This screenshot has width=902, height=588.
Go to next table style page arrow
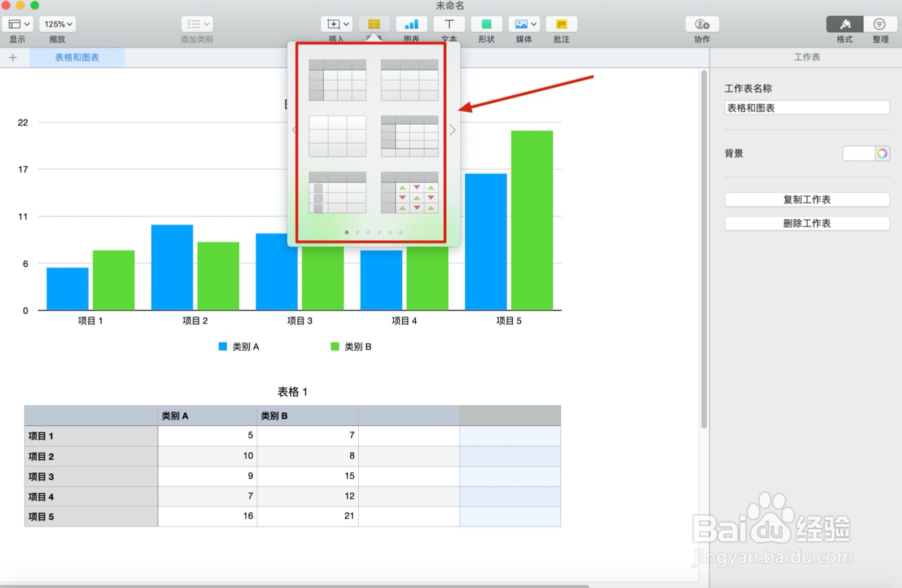452,130
